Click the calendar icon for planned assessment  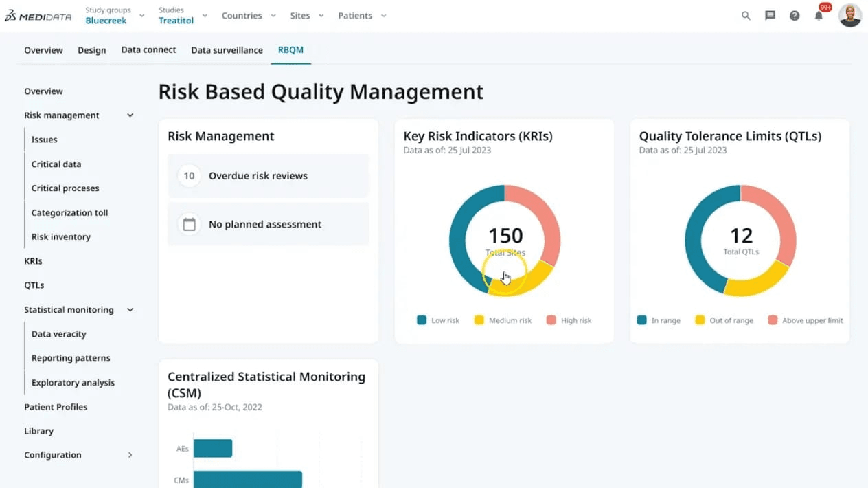pos(189,224)
